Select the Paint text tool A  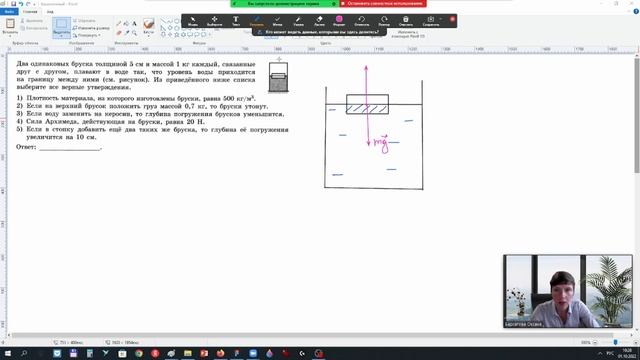134,24
